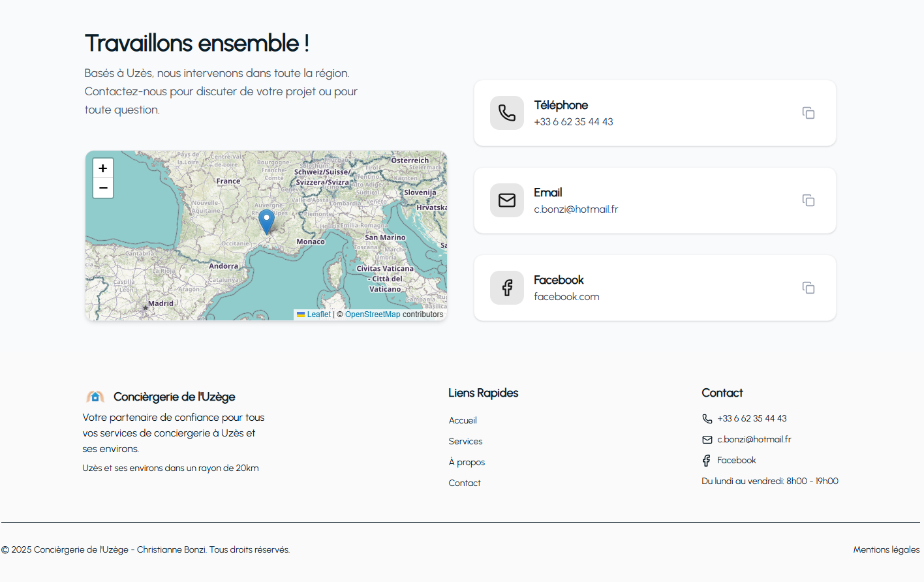Click the phone handset icon in Téléphone card

(507, 113)
